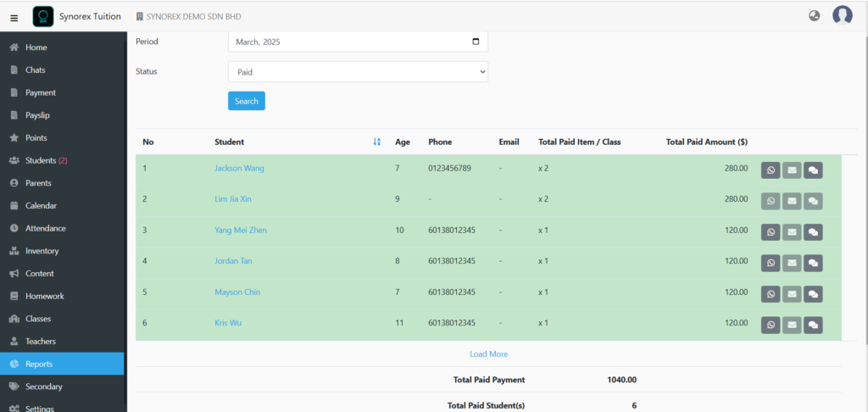This screenshot has width=868, height=412.
Task: Open Jackson Wang student link
Action: coord(239,169)
